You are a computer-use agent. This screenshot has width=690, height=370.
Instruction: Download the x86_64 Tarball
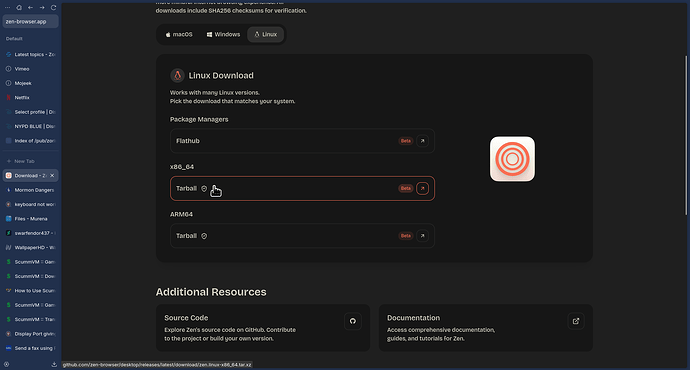pyautogui.click(x=302, y=188)
